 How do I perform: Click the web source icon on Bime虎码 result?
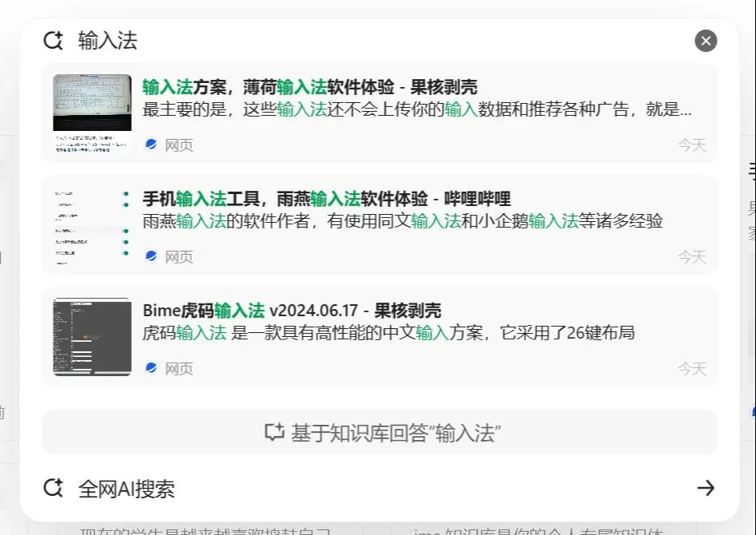point(151,368)
